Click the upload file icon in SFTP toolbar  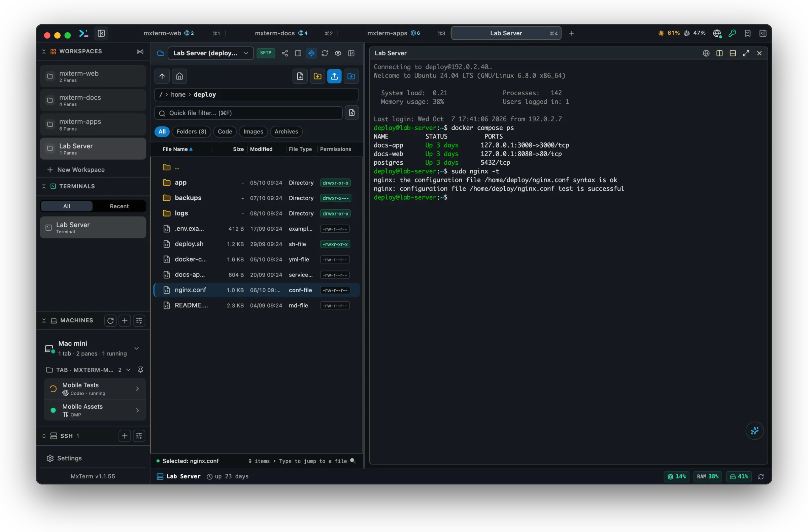point(334,76)
